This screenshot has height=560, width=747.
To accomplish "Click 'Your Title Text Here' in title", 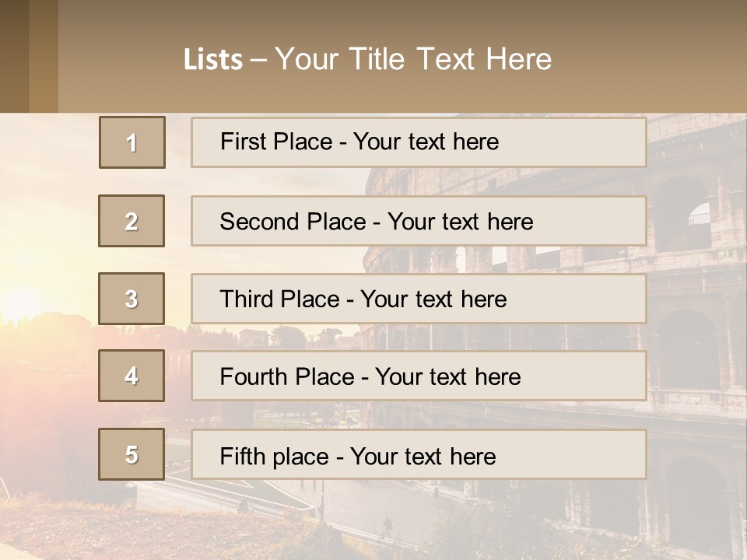I will pyautogui.click(x=413, y=59).
